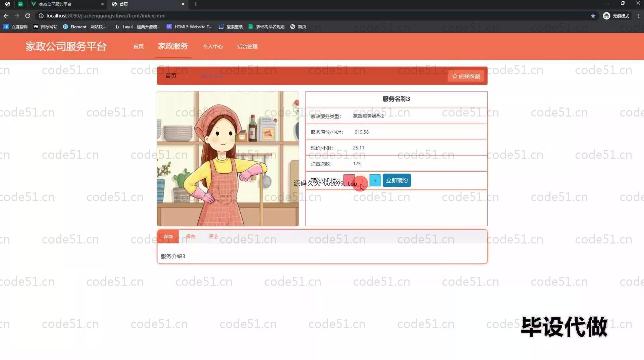Select 家政服务 in the site navigation
Screen dimensions: 644x360
click(x=173, y=46)
